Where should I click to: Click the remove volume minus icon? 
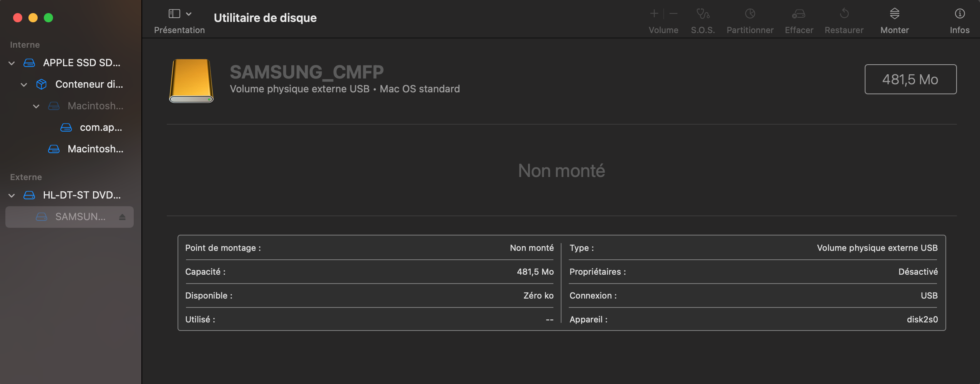673,14
